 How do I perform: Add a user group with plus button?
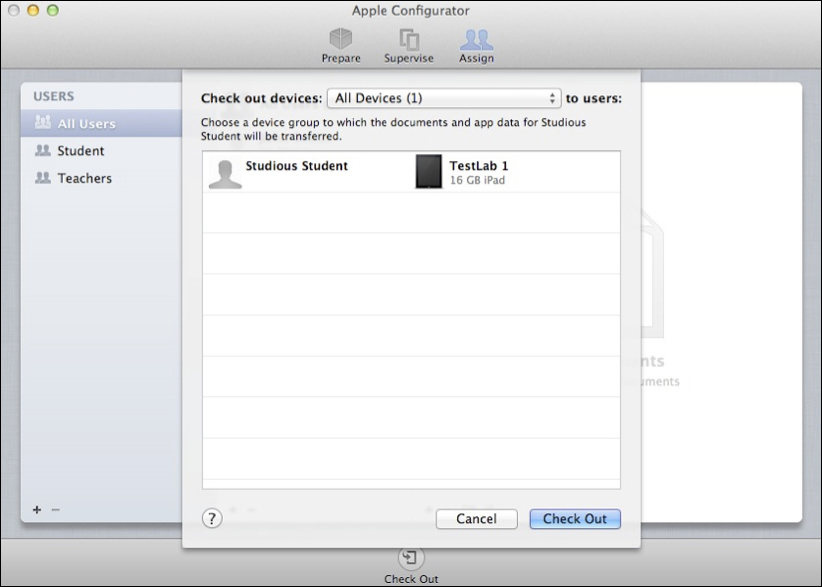37,509
